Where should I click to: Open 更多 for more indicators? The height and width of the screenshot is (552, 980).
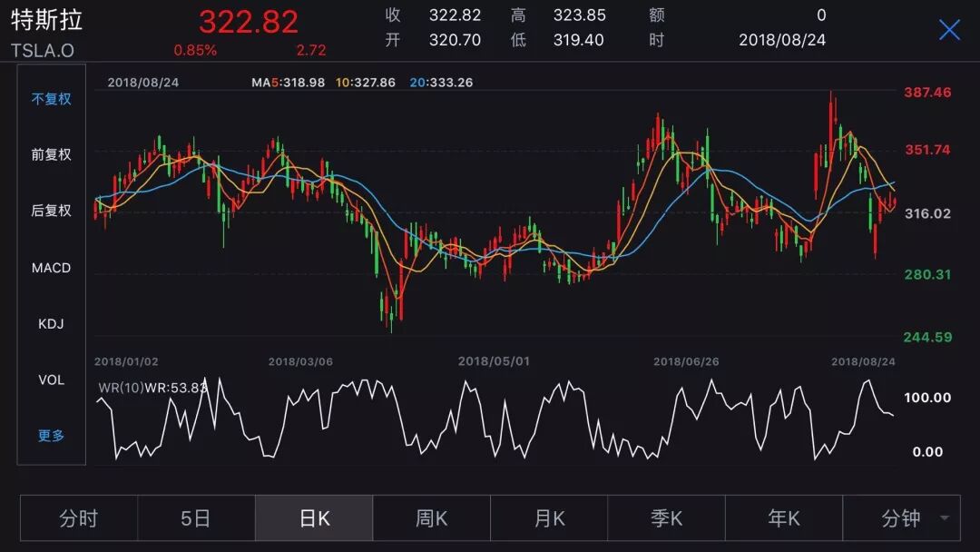click(x=51, y=435)
